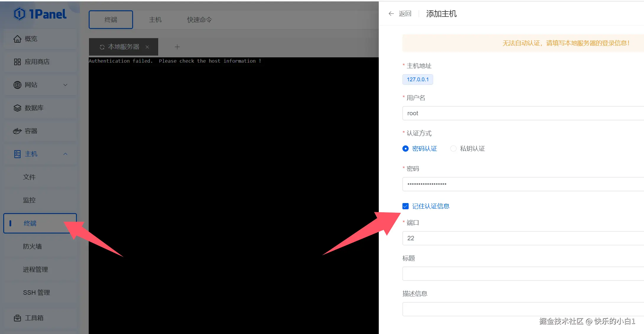Click the 无法自动认证 warning message
Image resolution: width=644 pixels, height=334 pixels.
pyautogui.click(x=566, y=43)
